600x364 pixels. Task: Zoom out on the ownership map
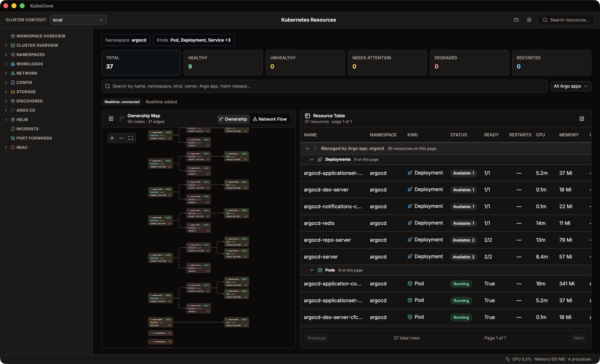[x=121, y=138]
